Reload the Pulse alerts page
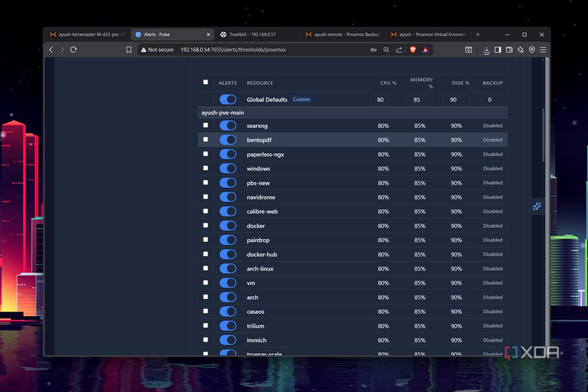 pyautogui.click(x=73, y=50)
